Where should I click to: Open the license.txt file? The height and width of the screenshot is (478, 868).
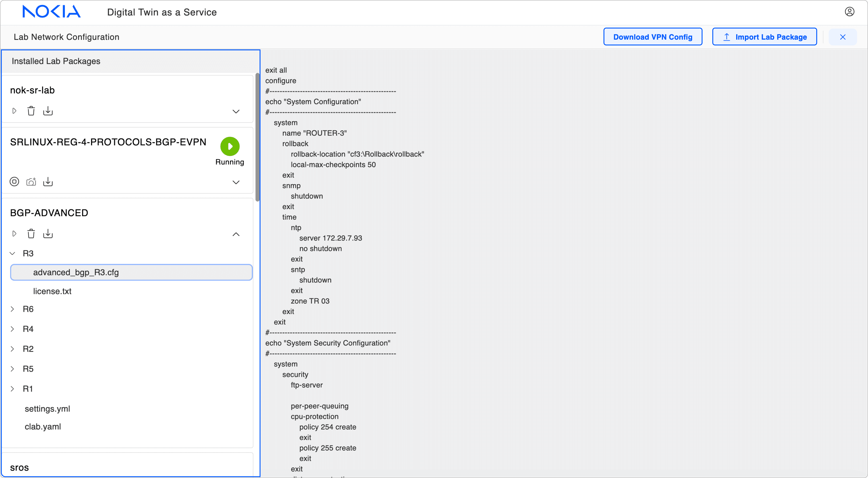(x=52, y=291)
